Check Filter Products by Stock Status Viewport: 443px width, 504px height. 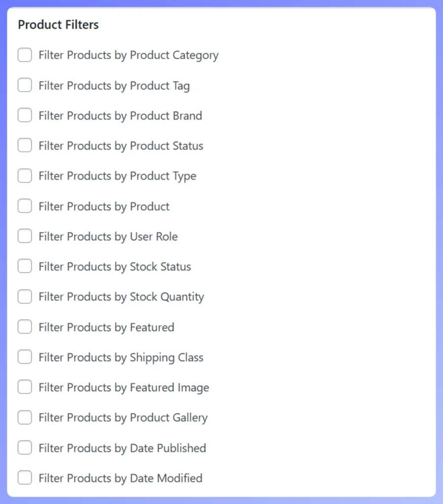tap(25, 266)
